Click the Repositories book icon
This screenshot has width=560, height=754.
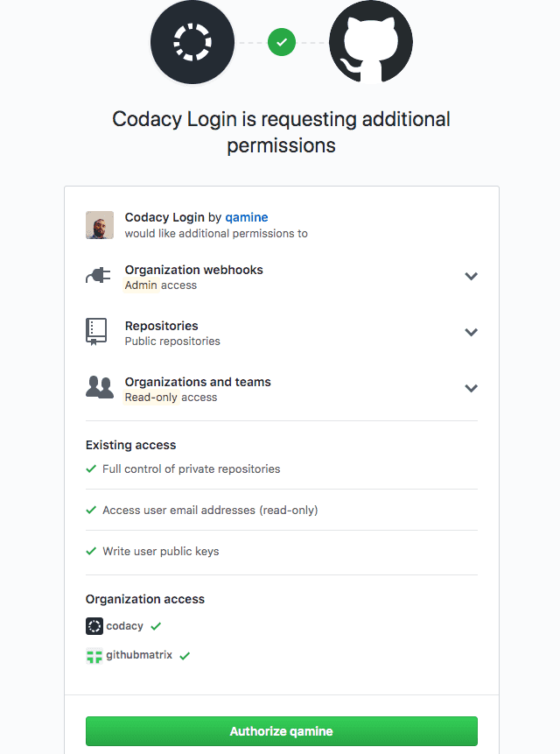point(99,332)
